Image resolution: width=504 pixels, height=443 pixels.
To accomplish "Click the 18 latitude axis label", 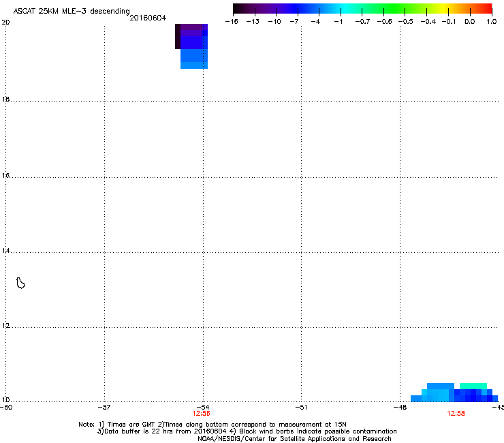I will (5, 99).
